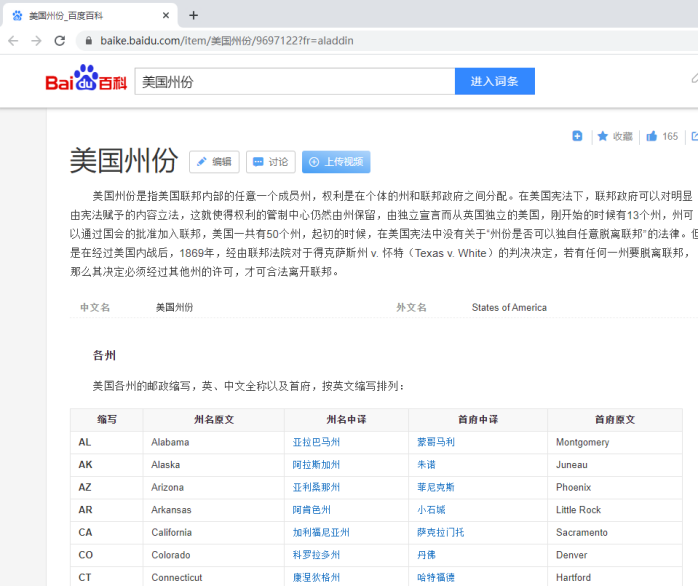Viewport: 698px width, 586px height.
Task: Open the 讨论 discussion button
Action: [271, 162]
